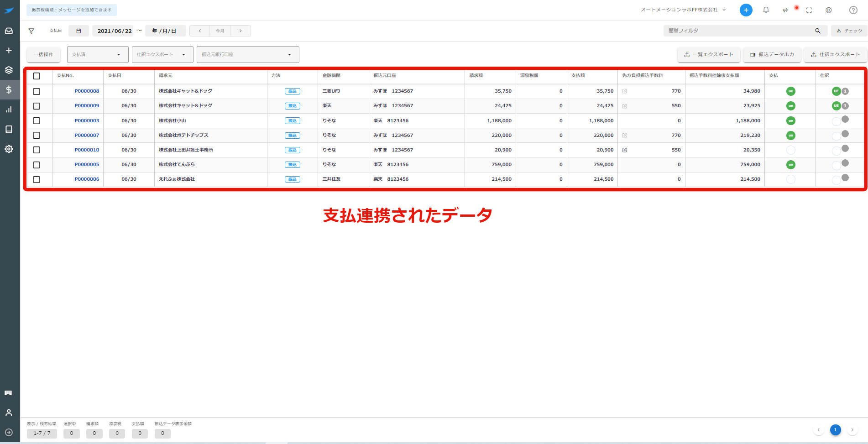
Task: Open the 支払済 status dropdown
Action: click(x=98, y=54)
